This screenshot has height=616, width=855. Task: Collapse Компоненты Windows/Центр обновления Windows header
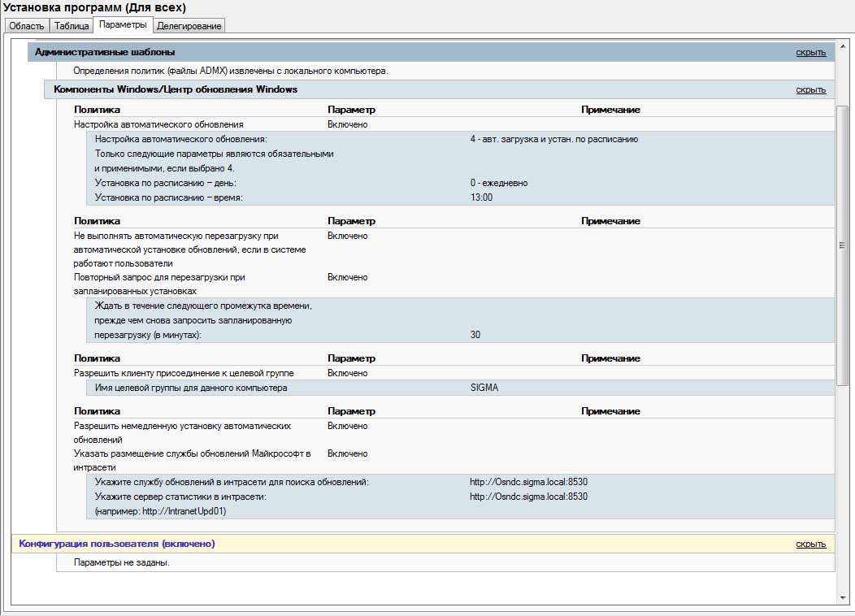[440, 89]
